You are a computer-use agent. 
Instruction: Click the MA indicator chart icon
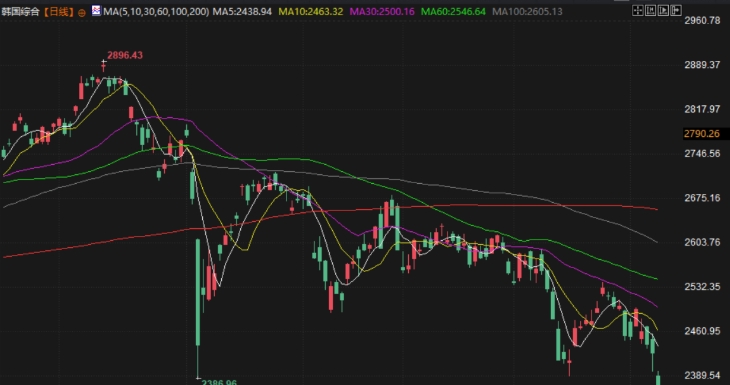(x=96, y=11)
